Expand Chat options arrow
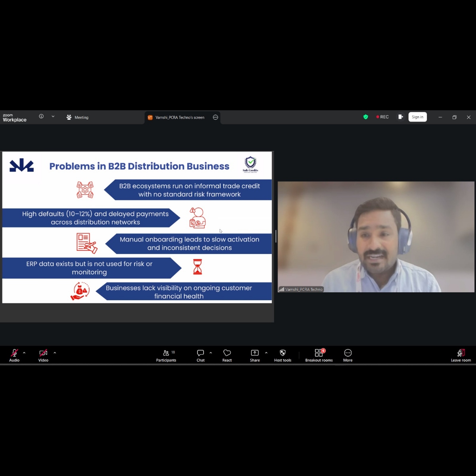476x476 pixels. [x=211, y=353]
